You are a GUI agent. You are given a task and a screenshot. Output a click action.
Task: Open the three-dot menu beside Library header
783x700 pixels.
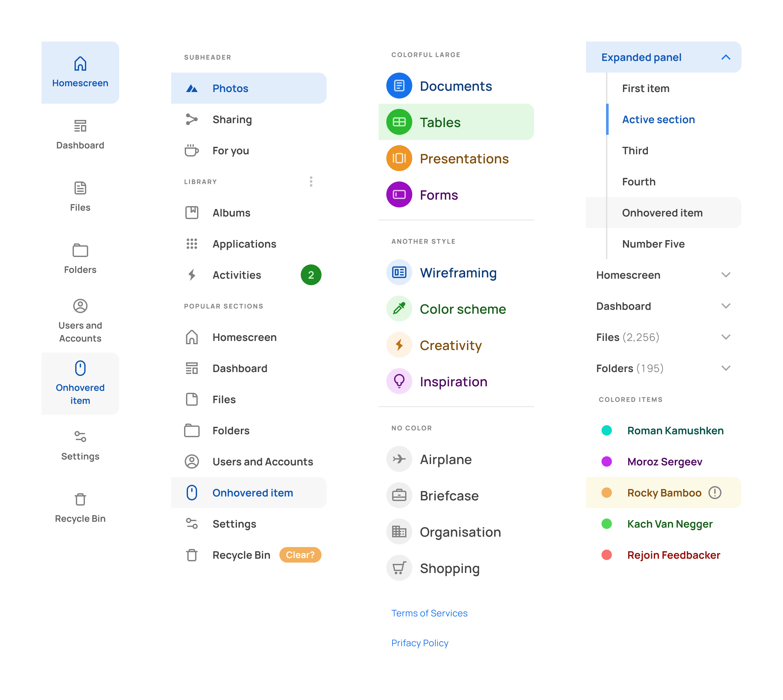[x=311, y=181]
